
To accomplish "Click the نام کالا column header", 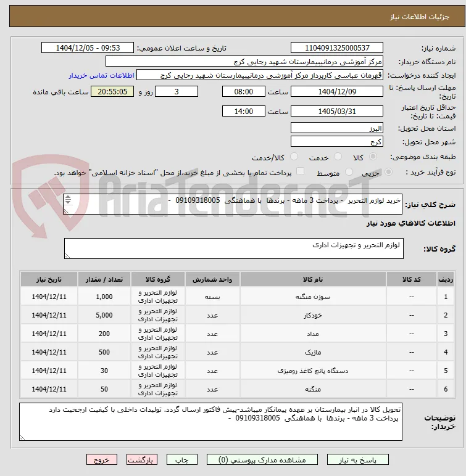I will (x=313, y=279).
